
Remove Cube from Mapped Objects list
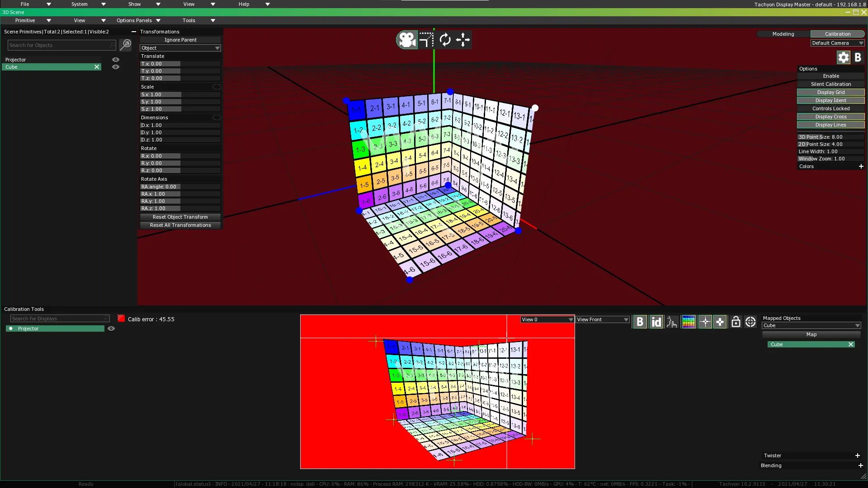[x=851, y=344]
